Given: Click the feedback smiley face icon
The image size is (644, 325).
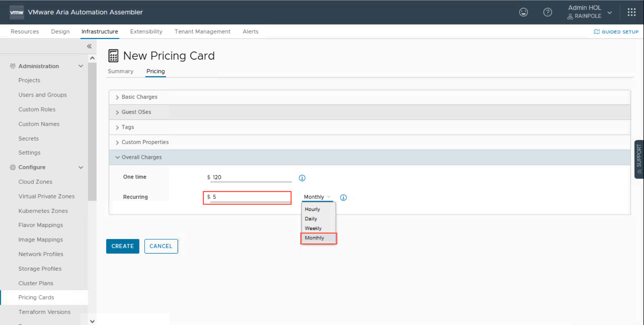Looking at the screenshot, I should click(523, 12).
